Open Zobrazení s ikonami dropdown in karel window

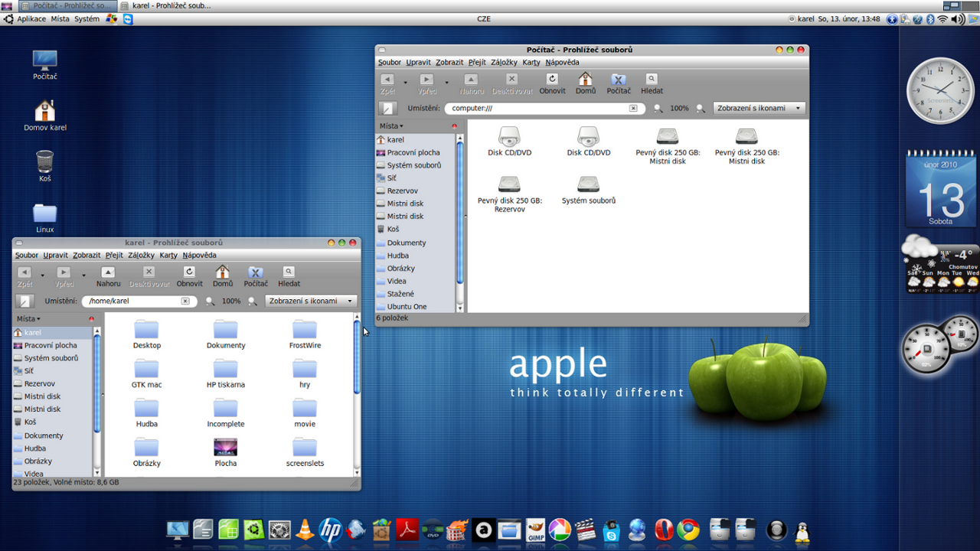coord(311,302)
